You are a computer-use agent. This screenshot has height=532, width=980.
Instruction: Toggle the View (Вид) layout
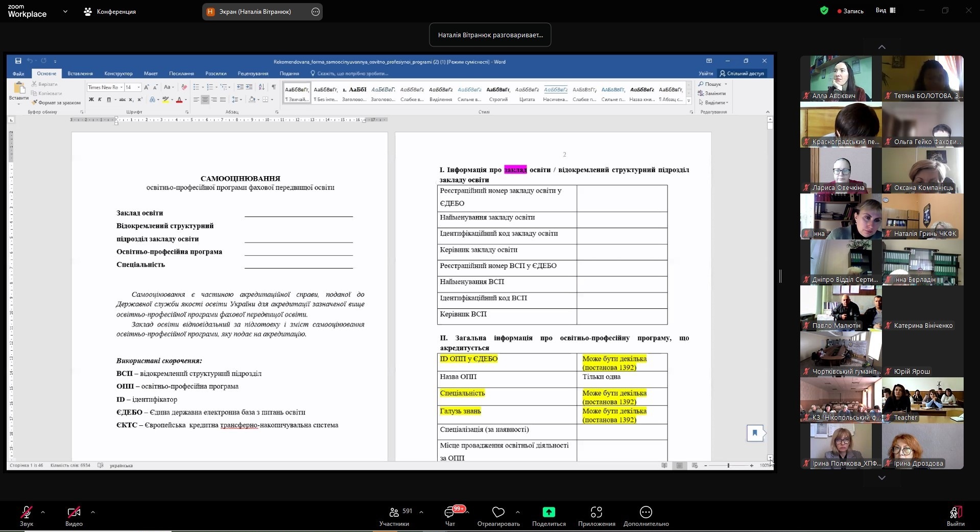(x=886, y=10)
